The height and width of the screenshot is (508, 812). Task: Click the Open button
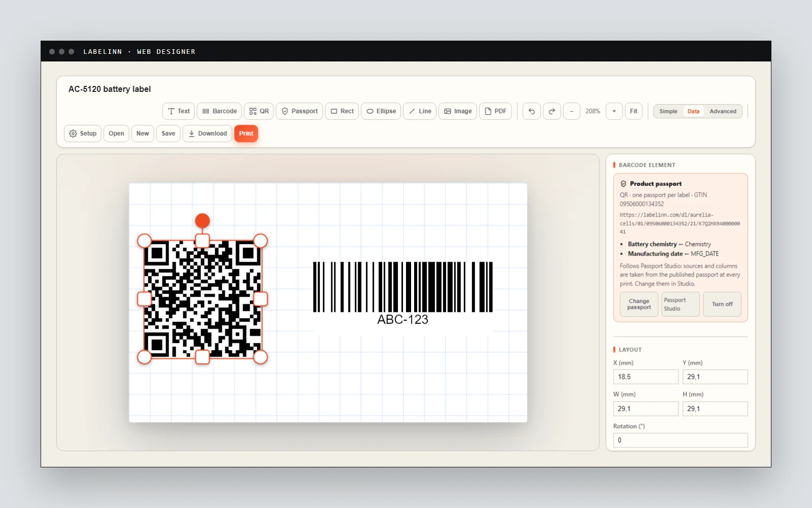116,134
